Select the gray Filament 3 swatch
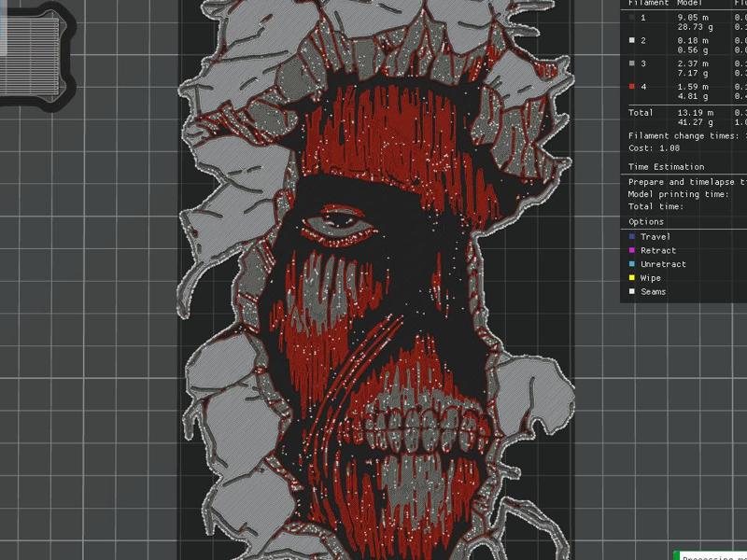The height and width of the screenshot is (560, 747). tap(632, 63)
